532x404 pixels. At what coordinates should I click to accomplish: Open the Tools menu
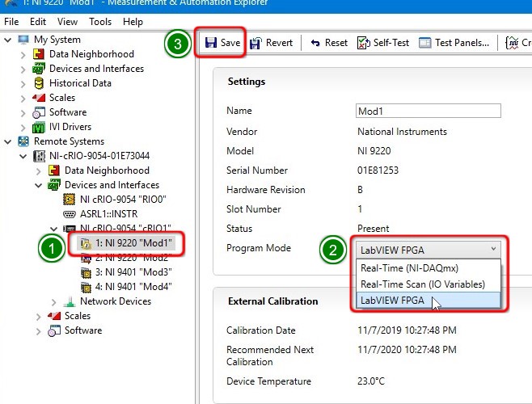(100, 22)
